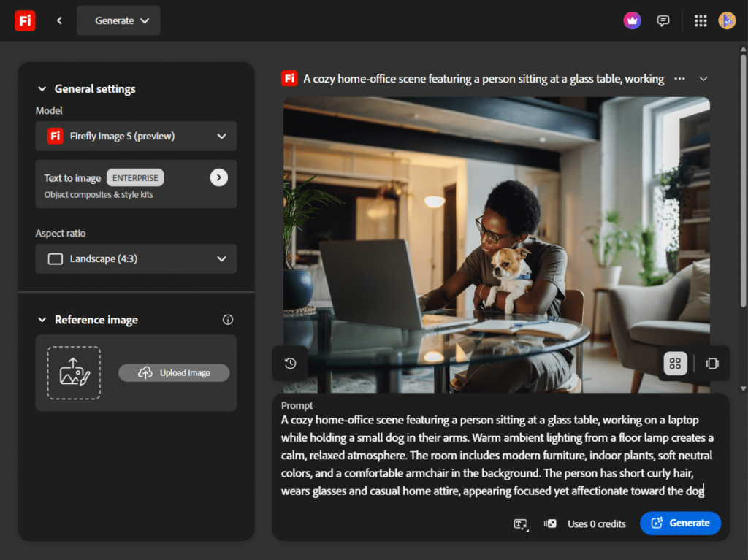The image size is (748, 560).
Task: Collapse the generated result chevron
Action: (703, 79)
